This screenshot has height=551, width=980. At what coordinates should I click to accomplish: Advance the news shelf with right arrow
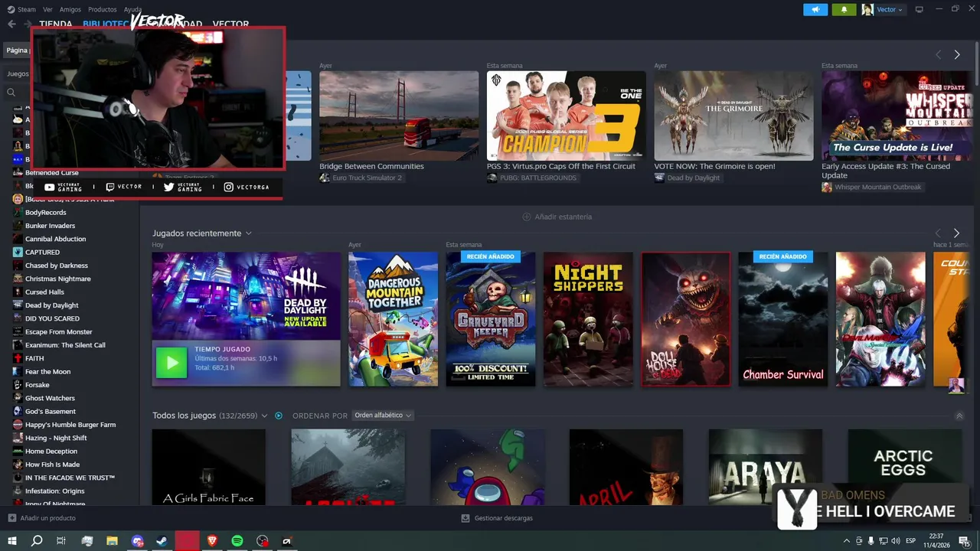coord(956,55)
